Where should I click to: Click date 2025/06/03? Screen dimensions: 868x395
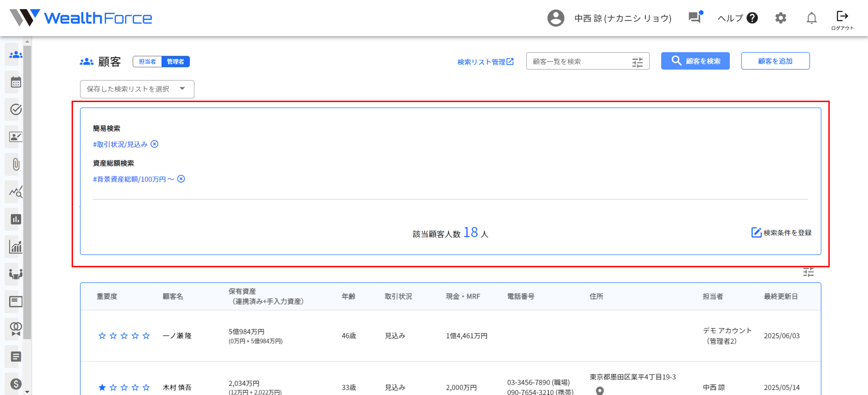[782, 336]
